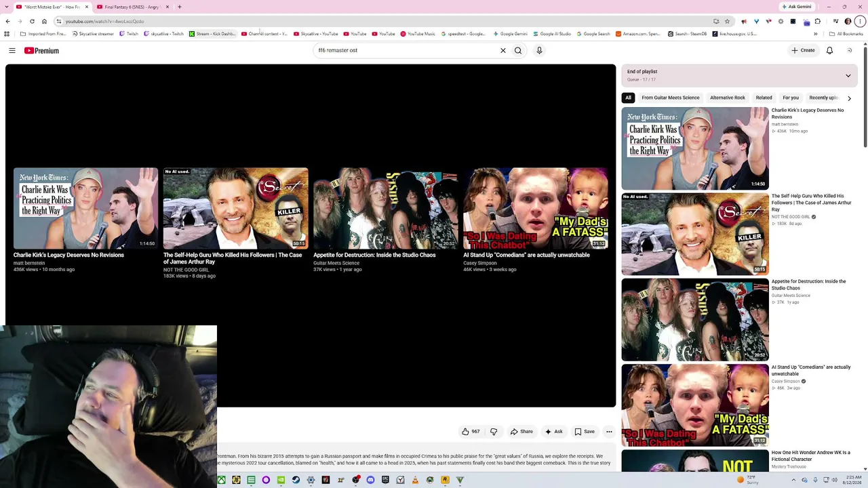Show hidden system tray icons
This screenshot has height=488, width=868.
(x=793, y=480)
